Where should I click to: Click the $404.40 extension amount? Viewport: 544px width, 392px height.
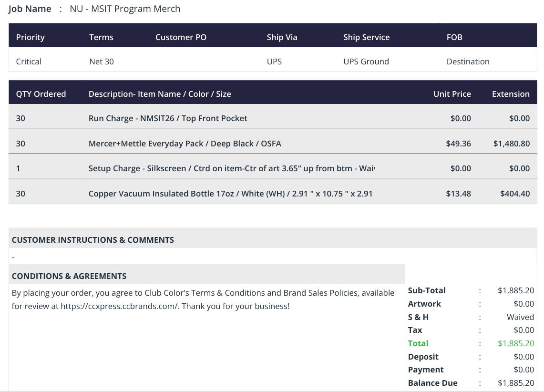click(x=515, y=194)
